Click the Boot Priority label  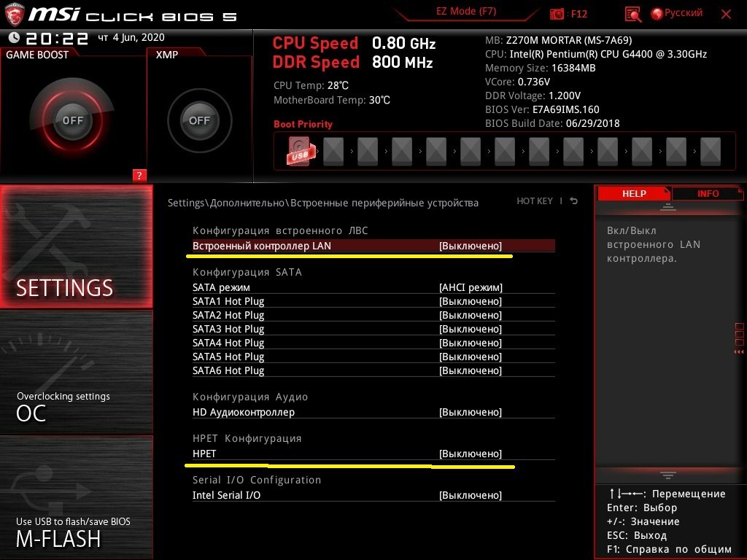[x=303, y=124]
